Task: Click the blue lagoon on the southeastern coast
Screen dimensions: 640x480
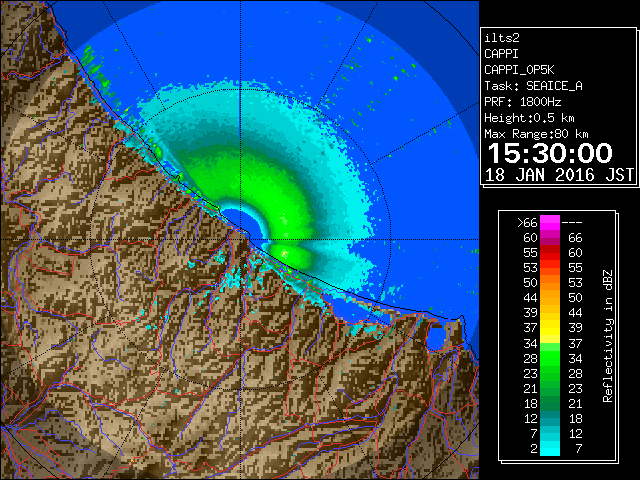Action: point(436,338)
